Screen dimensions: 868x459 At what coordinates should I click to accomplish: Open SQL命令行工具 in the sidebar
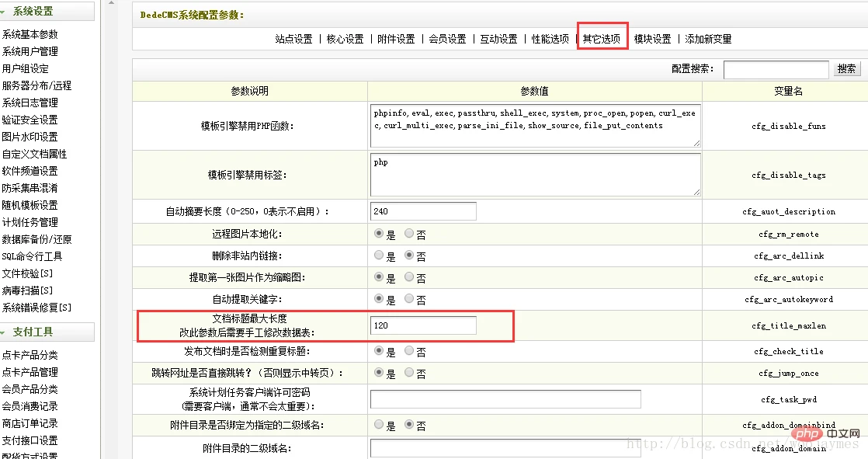tap(32, 256)
